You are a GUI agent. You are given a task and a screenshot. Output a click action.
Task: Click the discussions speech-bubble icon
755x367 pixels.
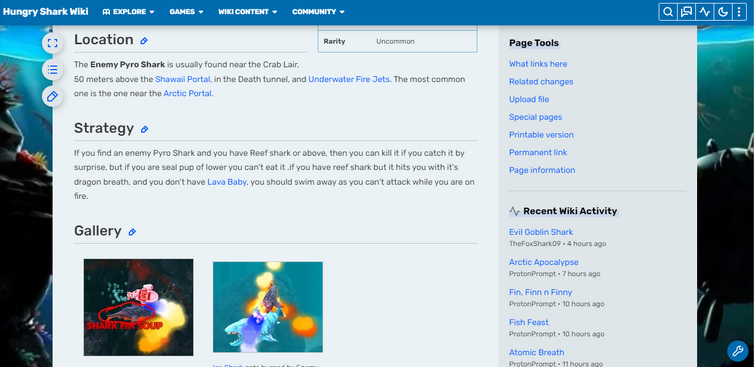(x=686, y=12)
